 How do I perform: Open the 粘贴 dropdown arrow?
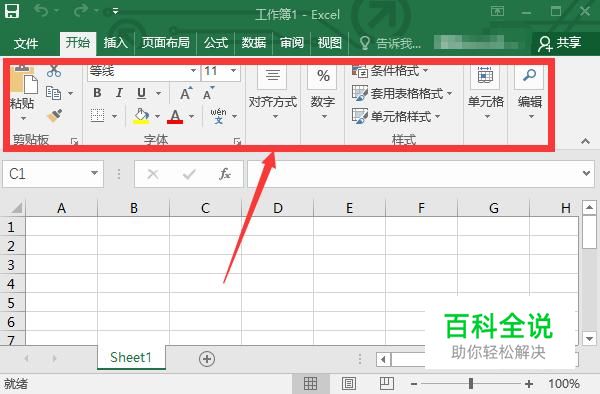click(23, 119)
